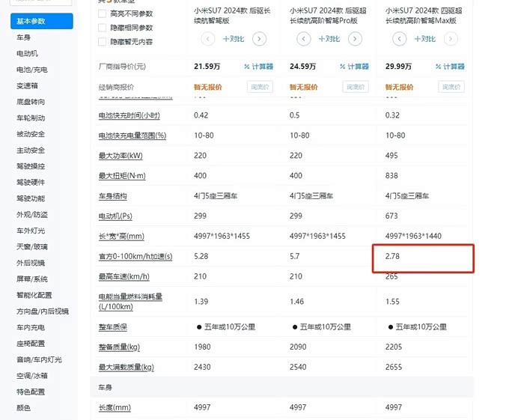The height and width of the screenshot is (420, 524).
Task: Click right arrow under first SU7 model
Action: 259,38
